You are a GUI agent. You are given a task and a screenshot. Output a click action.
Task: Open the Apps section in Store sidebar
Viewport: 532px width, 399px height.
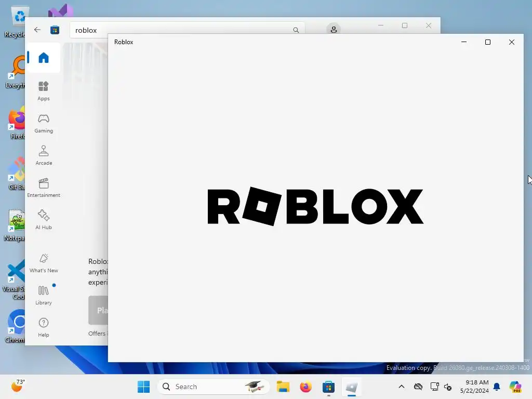point(44,91)
